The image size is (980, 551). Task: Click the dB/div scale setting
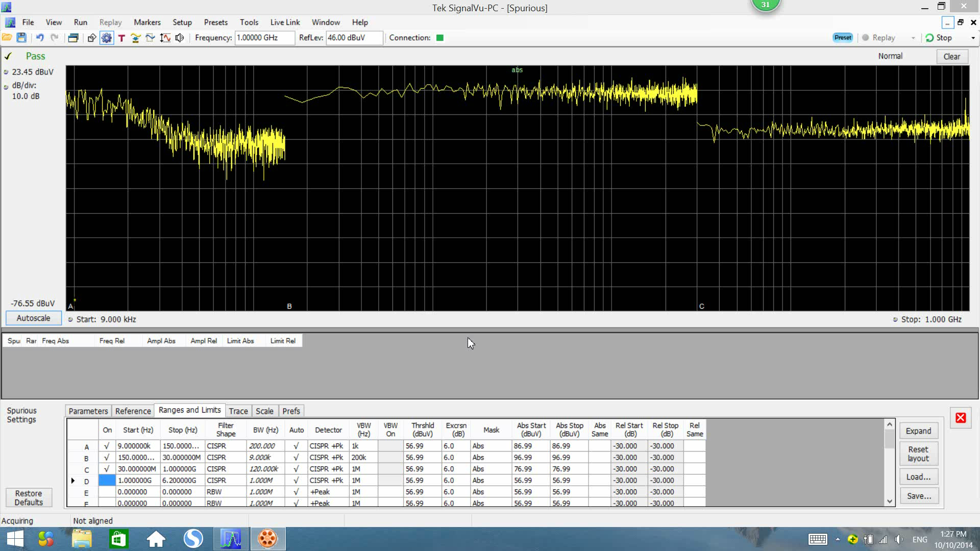coord(26,91)
